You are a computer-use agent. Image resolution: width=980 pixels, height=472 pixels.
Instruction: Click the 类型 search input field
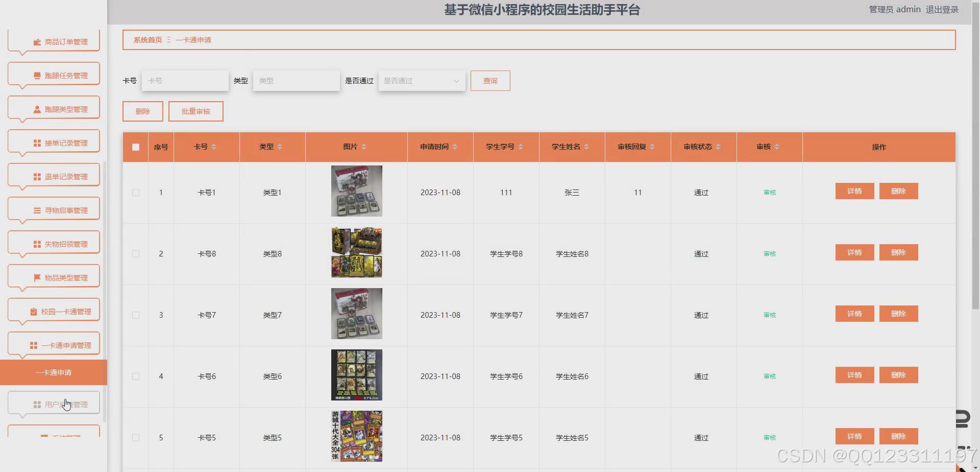[x=297, y=81]
